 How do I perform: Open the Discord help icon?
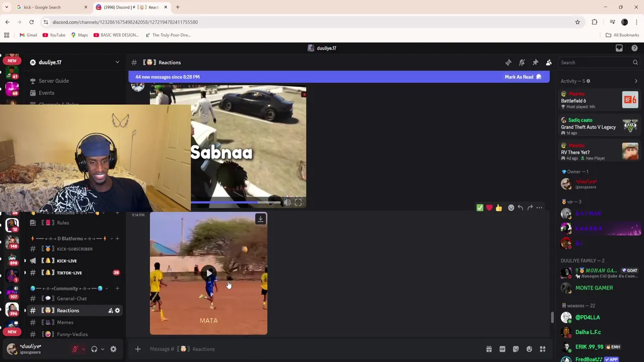[x=634, y=48]
